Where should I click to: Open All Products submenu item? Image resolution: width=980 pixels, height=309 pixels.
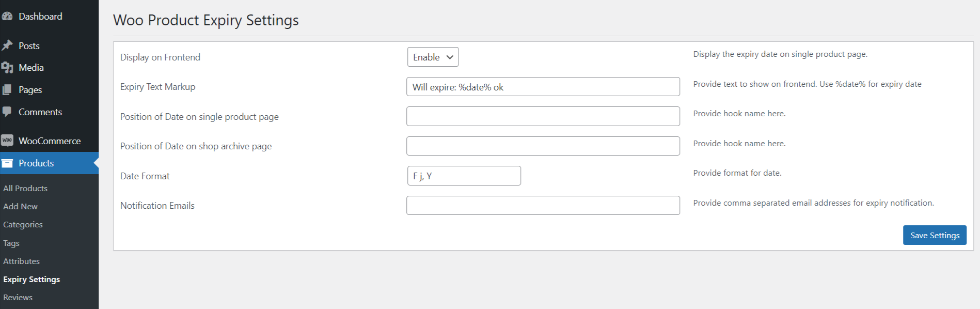click(x=25, y=188)
